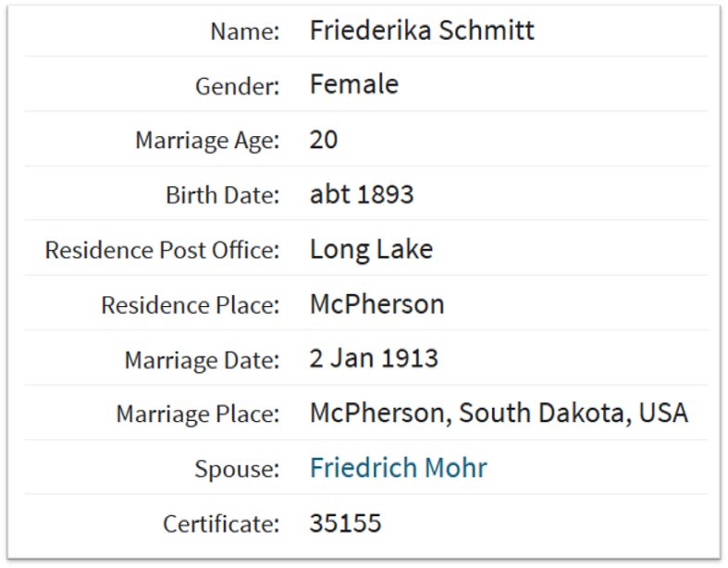Select the marriage age value 20
Viewport: 728px width, 568px height.
[x=324, y=140]
